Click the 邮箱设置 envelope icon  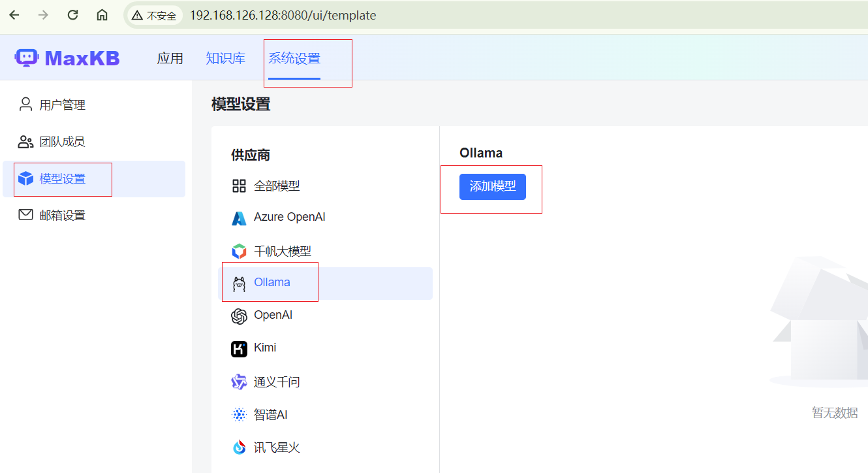pyautogui.click(x=25, y=214)
